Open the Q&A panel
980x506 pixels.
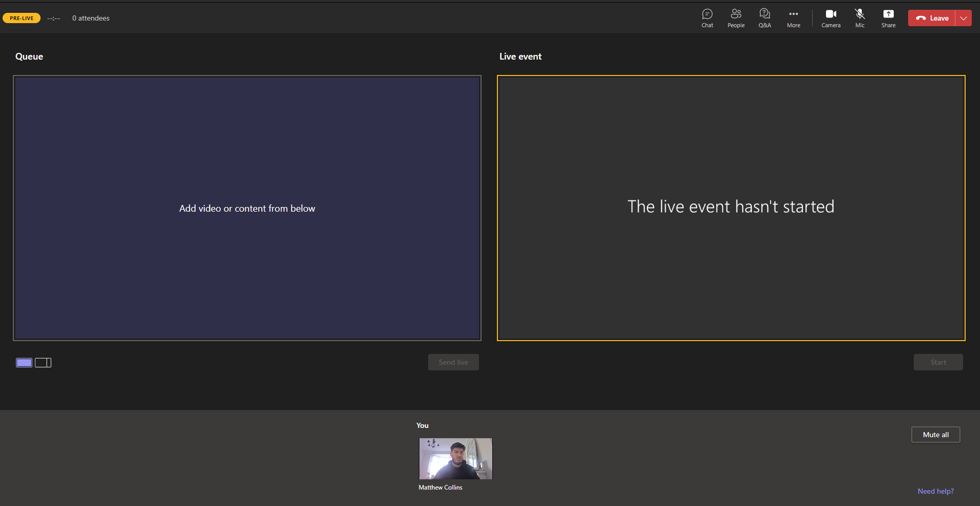point(764,18)
